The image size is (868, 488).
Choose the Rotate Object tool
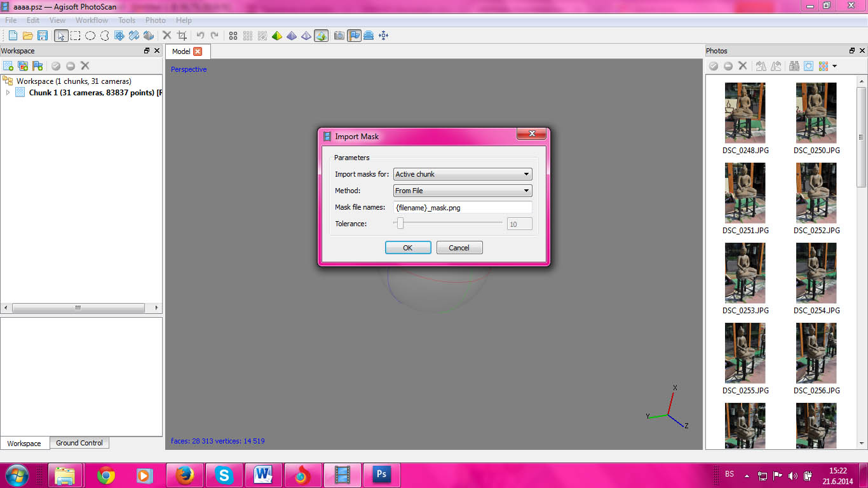coord(149,36)
